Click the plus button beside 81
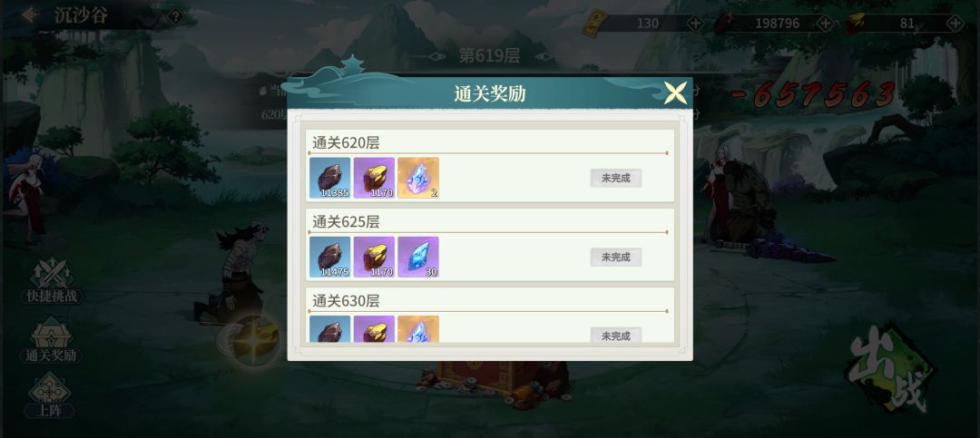 (x=955, y=24)
